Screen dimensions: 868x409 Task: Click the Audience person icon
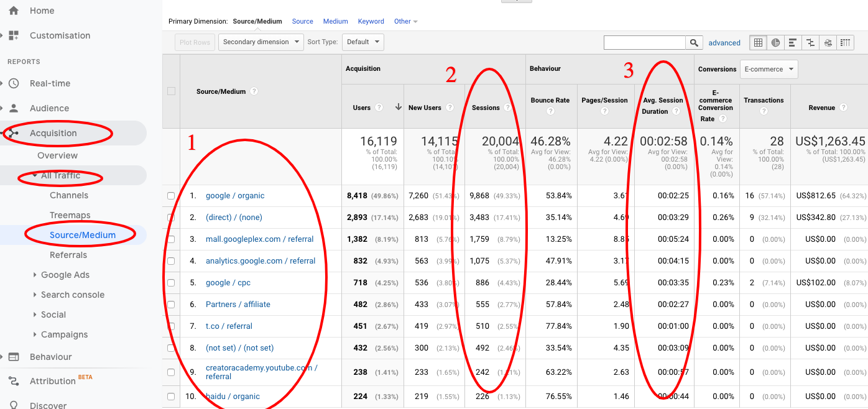pyautogui.click(x=14, y=108)
